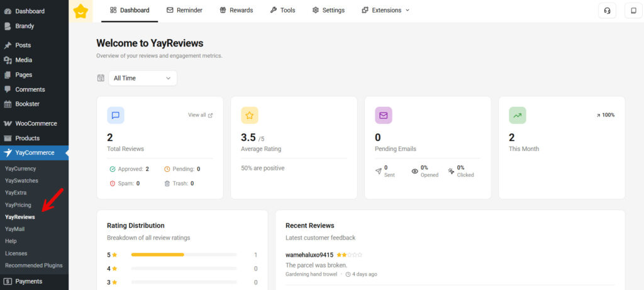Open YayExtra submenu item

point(16,192)
